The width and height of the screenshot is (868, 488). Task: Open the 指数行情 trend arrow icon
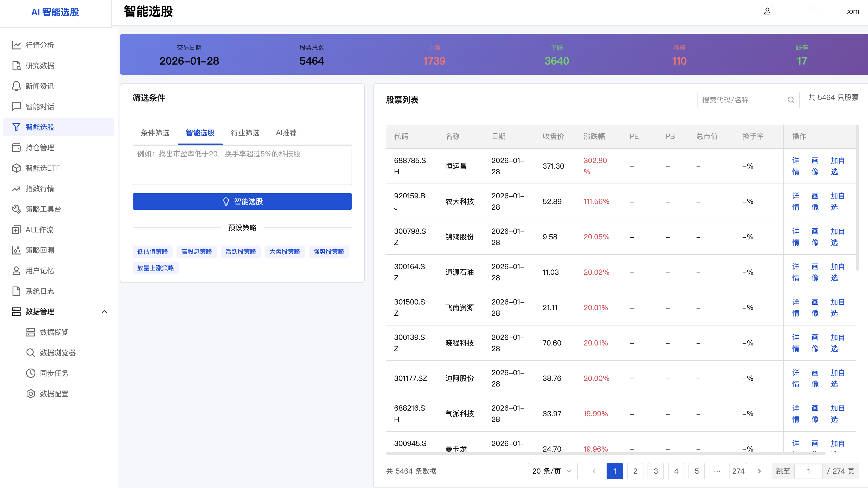(x=16, y=189)
